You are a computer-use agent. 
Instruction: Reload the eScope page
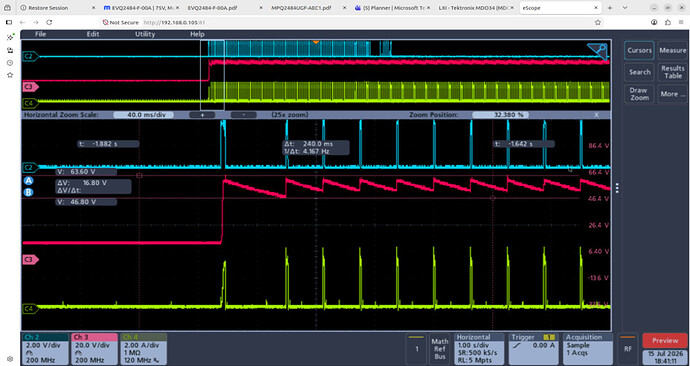tap(49, 22)
